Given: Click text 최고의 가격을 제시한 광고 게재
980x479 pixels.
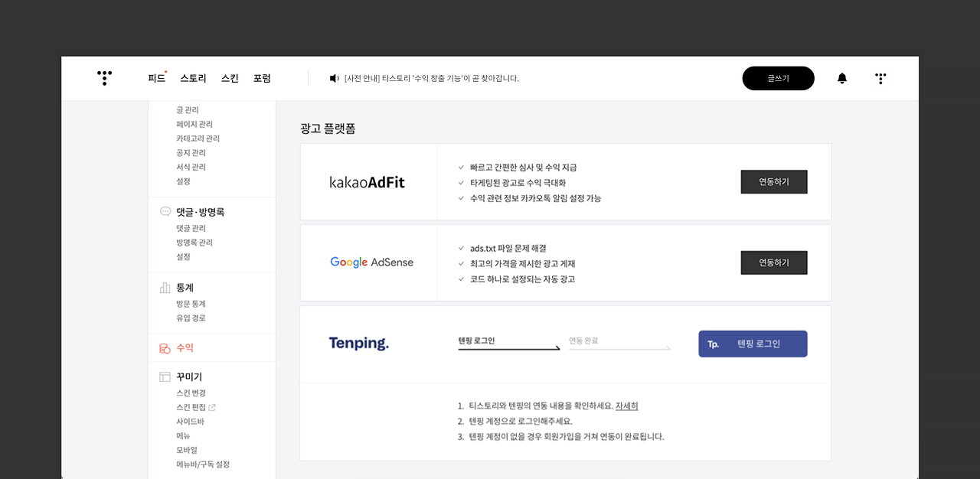Looking at the screenshot, I should (x=523, y=264).
